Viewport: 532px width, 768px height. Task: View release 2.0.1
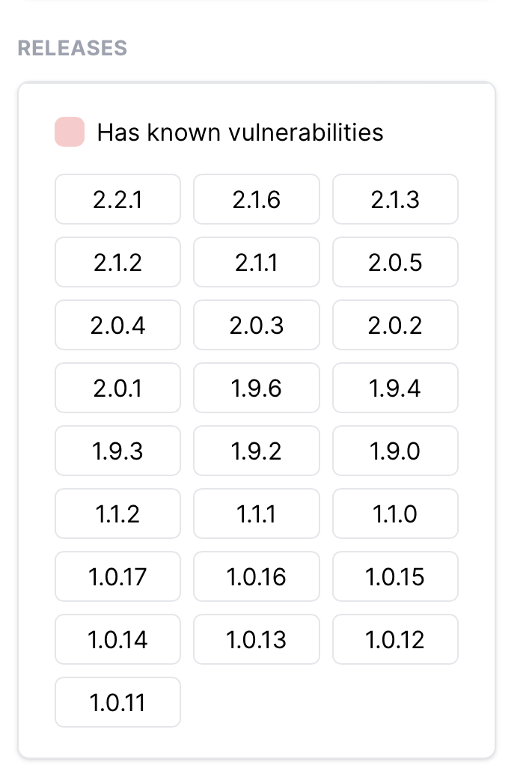tap(117, 388)
